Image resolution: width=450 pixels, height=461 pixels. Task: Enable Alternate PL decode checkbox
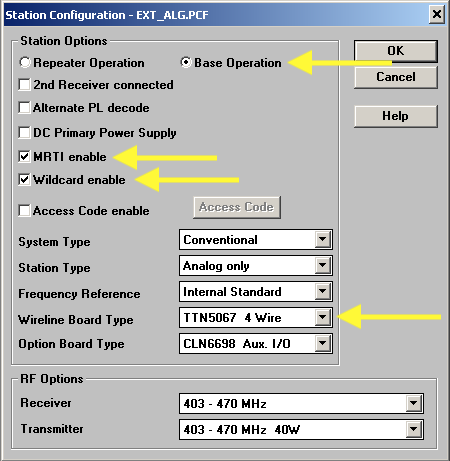(x=24, y=108)
